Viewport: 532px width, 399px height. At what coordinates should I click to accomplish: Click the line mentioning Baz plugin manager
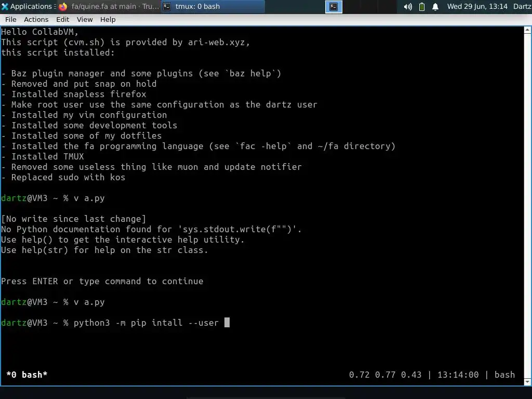pyautogui.click(x=141, y=74)
